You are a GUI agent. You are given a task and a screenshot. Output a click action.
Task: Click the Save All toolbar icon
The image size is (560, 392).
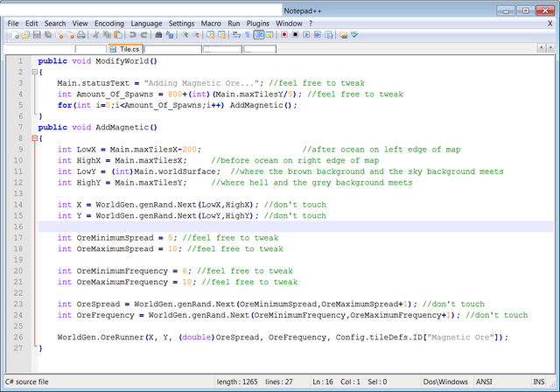48,35
